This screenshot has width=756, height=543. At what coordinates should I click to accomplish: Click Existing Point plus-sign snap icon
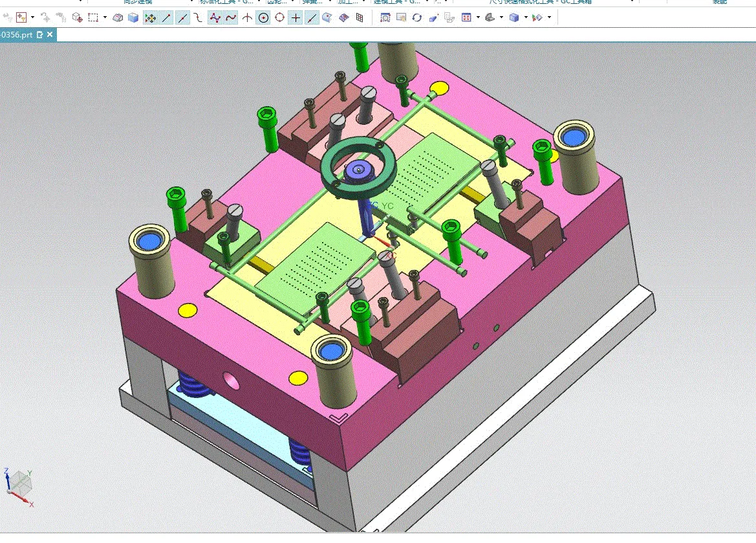click(296, 18)
